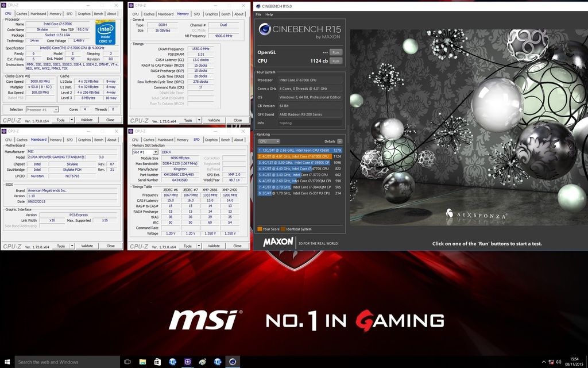Click the DRAM Frequency value 1550.0 MHz

(x=200, y=49)
